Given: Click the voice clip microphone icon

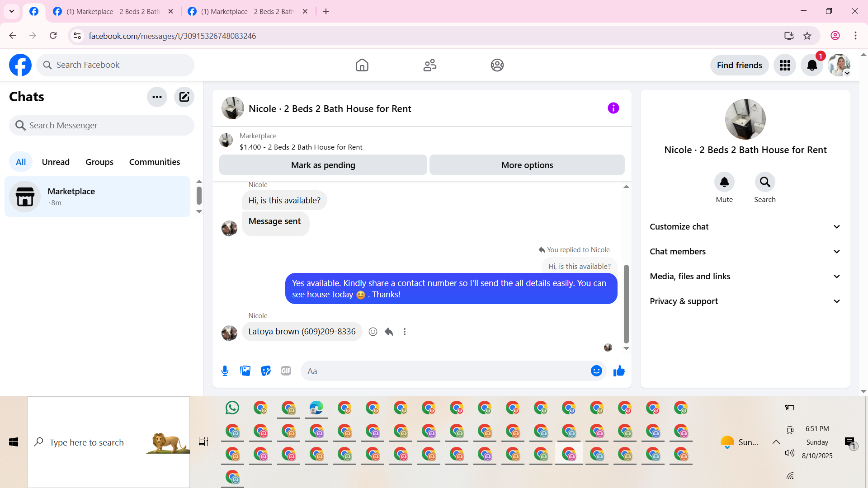Looking at the screenshot, I should pos(225,371).
